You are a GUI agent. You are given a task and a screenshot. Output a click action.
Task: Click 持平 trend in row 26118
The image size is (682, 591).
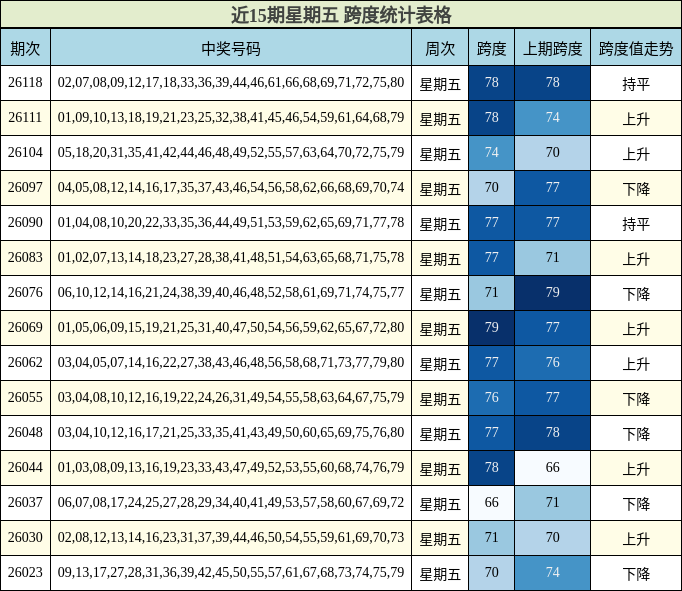coord(636,84)
